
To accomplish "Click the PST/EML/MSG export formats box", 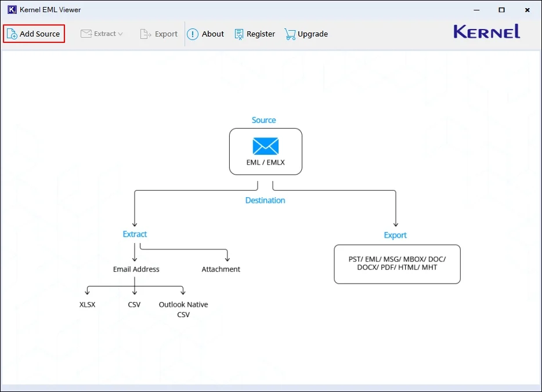I will tap(397, 264).
